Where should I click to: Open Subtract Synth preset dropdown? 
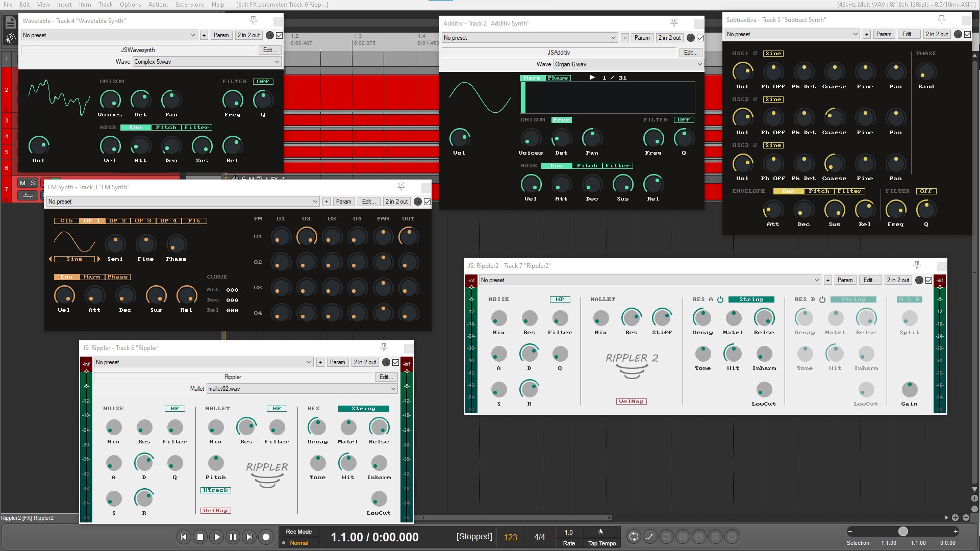pyautogui.click(x=792, y=34)
